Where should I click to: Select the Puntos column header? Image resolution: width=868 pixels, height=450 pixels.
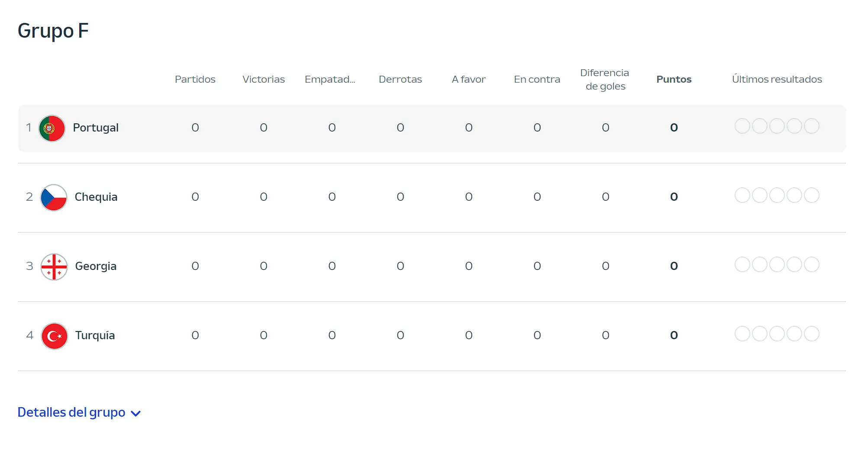coord(674,79)
